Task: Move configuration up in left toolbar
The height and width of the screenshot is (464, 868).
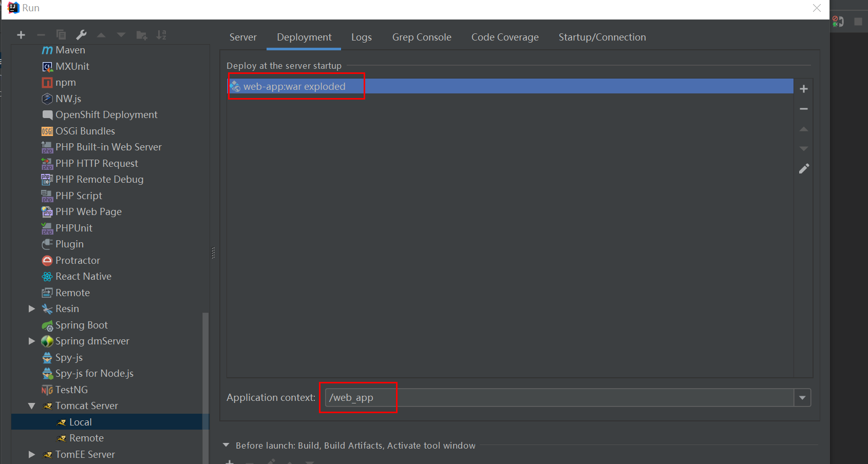Action: click(x=101, y=35)
